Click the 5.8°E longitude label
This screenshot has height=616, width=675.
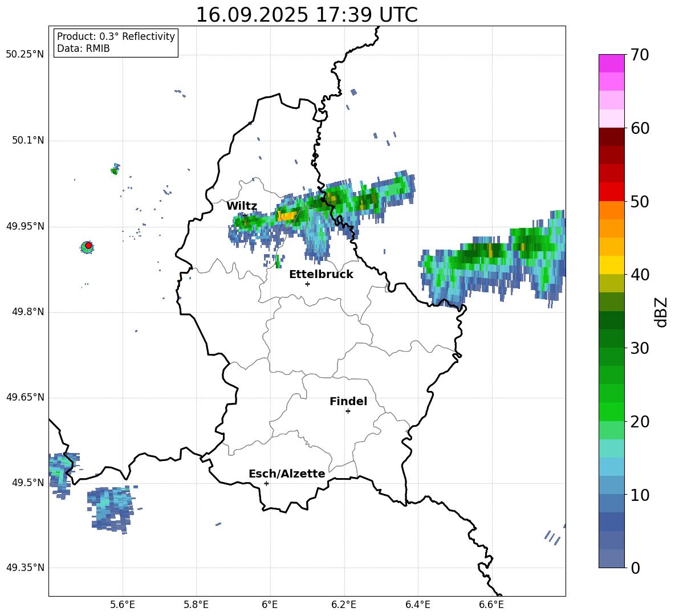pos(196,605)
